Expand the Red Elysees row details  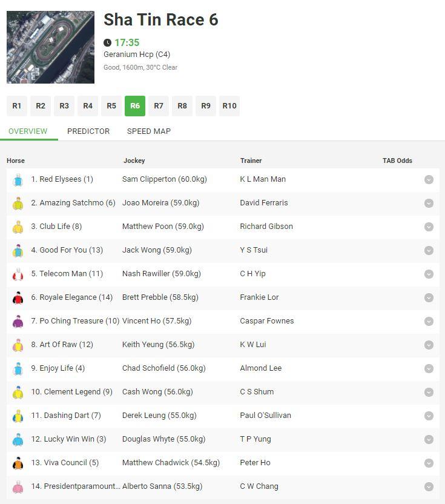(429, 179)
